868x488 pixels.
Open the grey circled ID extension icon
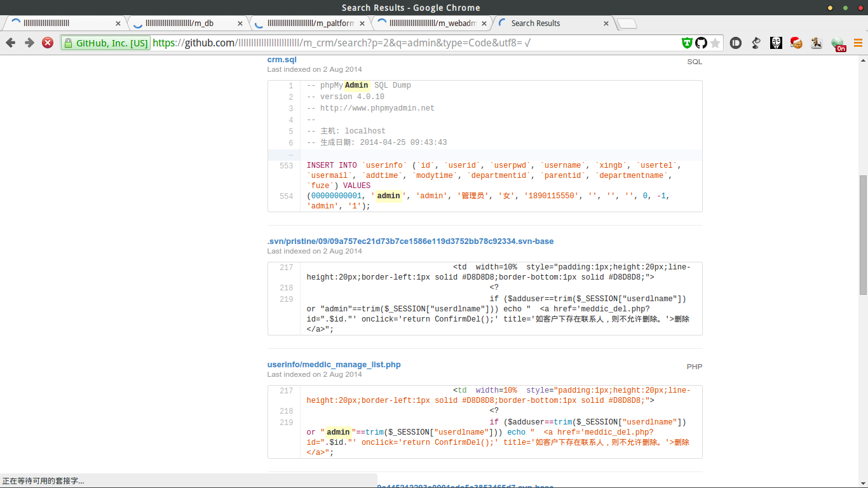point(736,43)
